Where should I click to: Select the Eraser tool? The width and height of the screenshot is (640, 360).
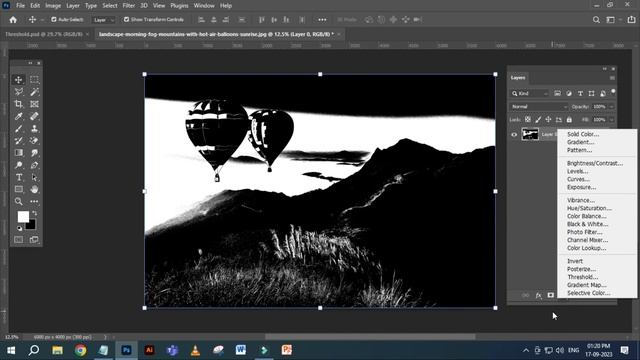click(x=34, y=141)
